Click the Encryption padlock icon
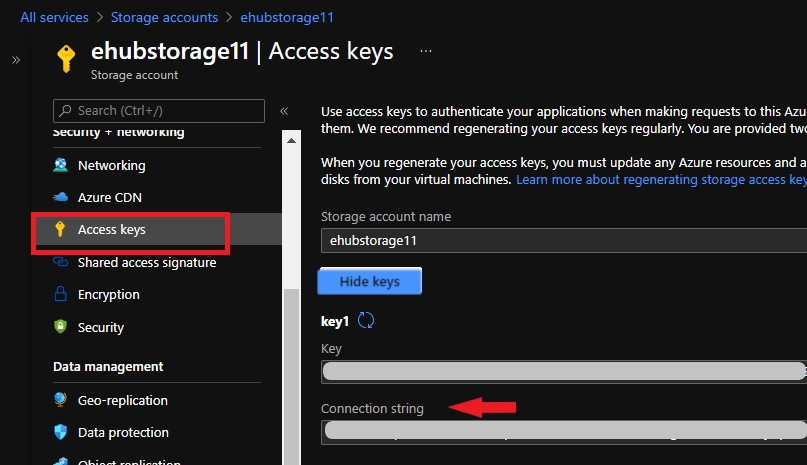Image resolution: width=807 pixels, height=465 pixels. 60,295
